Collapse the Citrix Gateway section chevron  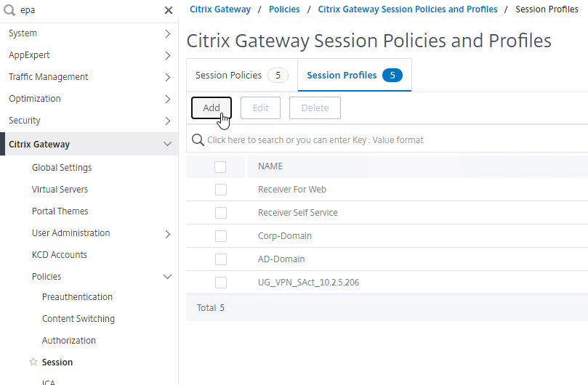(x=167, y=144)
